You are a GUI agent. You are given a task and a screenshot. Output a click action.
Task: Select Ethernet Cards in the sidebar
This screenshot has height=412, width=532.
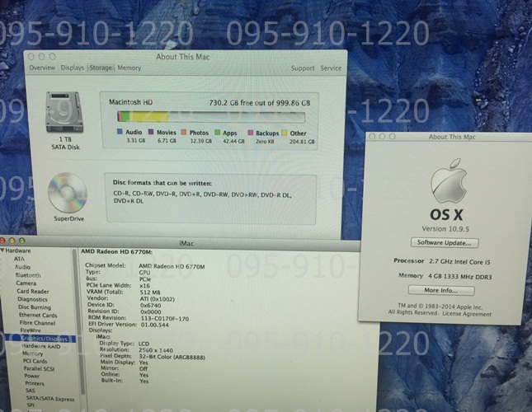[36, 315]
